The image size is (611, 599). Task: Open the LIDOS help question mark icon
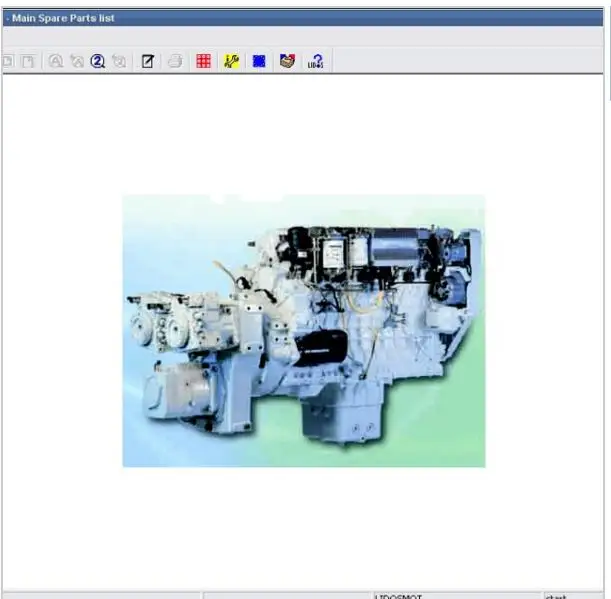click(x=315, y=61)
